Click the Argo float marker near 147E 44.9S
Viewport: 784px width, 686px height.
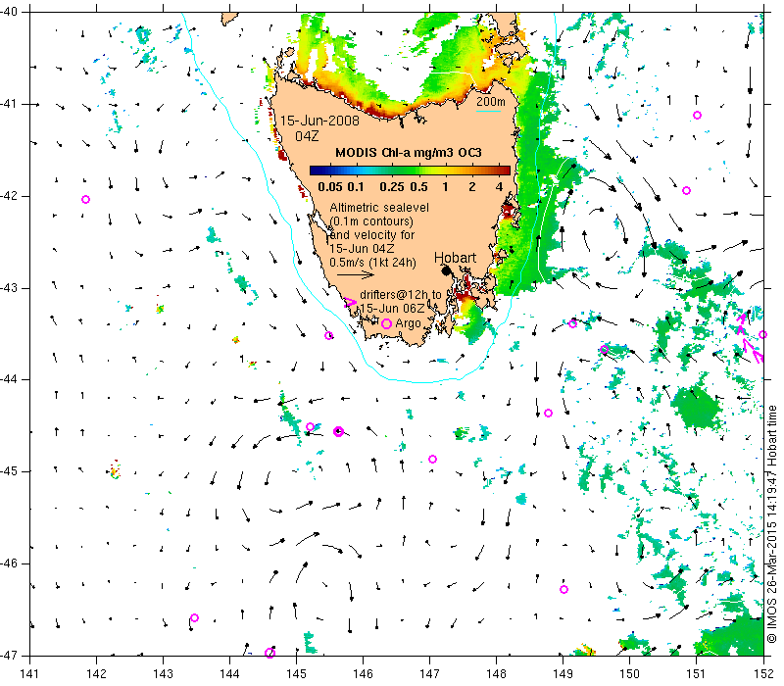[433, 459]
